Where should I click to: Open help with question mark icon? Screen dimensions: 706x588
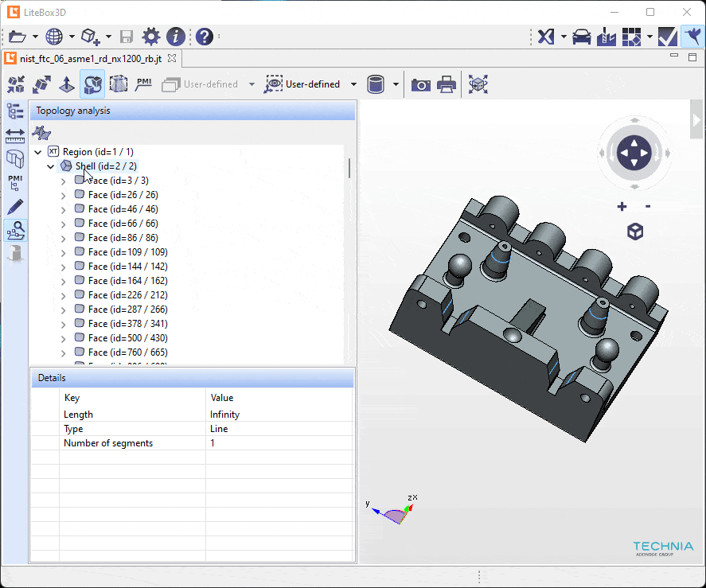point(205,37)
